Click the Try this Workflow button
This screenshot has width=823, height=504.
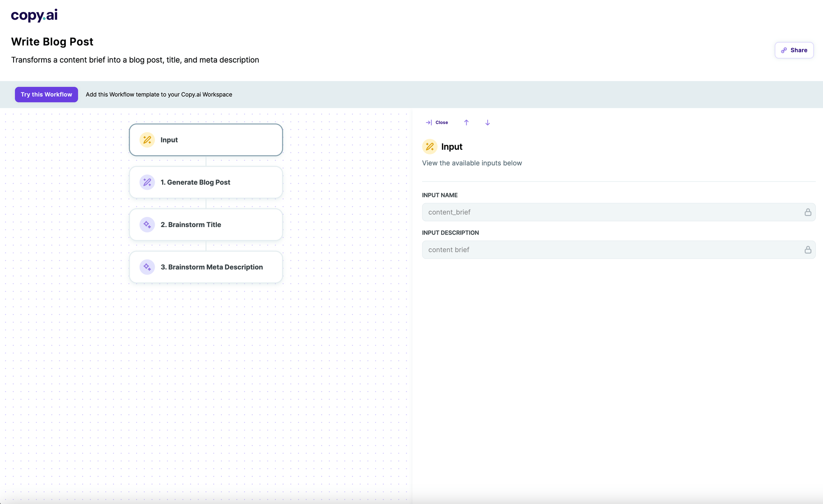click(x=46, y=94)
